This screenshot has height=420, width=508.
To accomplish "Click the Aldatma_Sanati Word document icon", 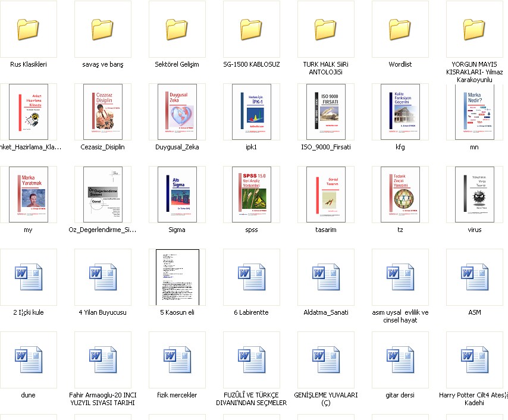I will pos(326,277).
